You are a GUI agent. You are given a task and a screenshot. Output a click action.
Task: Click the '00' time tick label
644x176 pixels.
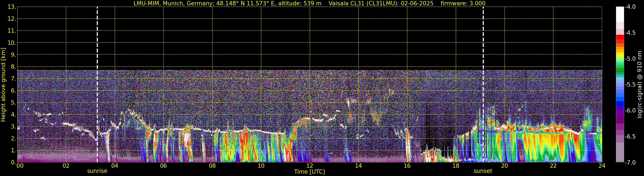[x=20, y=166]
